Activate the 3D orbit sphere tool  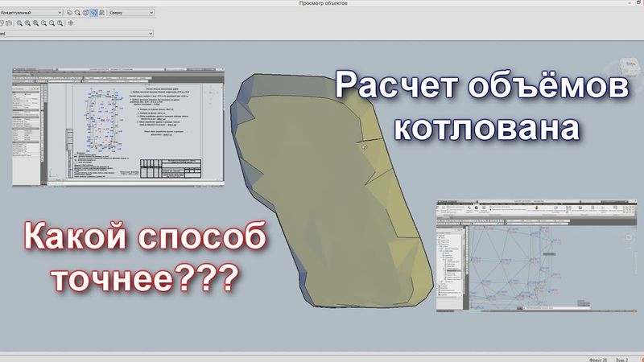(x=85, y=13)
